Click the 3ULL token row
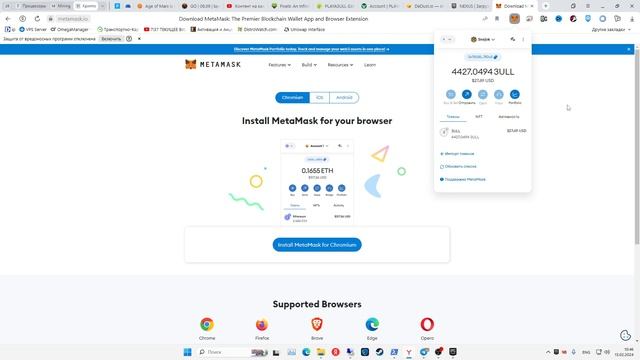Image resolution: width=640 pixels, height=360 pixels. [x=483, y=133]
